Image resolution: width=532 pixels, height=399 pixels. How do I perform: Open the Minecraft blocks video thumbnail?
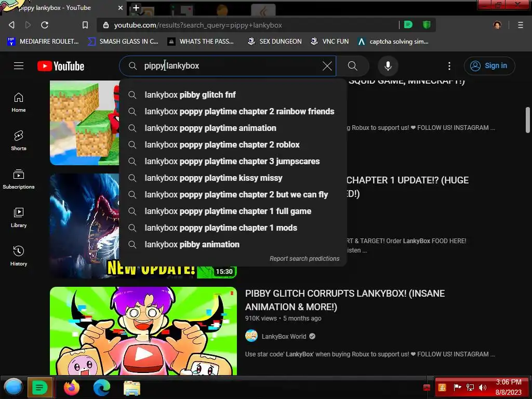85,123
